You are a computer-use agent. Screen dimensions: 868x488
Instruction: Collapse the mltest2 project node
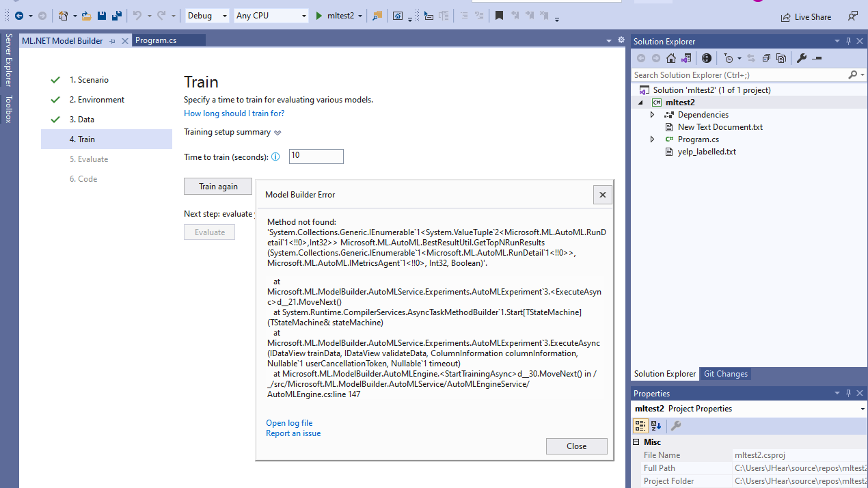click(x=640, y=103)
